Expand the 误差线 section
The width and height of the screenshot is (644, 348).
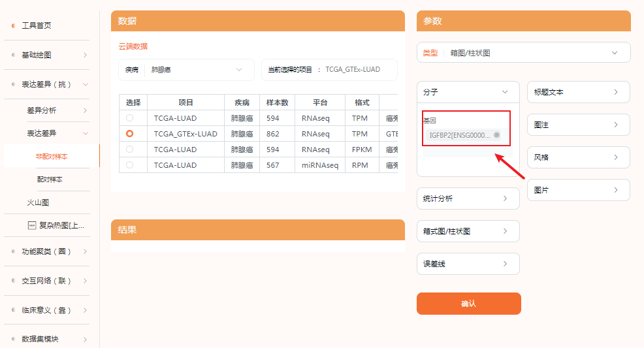pyautogui.click(x=468, y=264)
